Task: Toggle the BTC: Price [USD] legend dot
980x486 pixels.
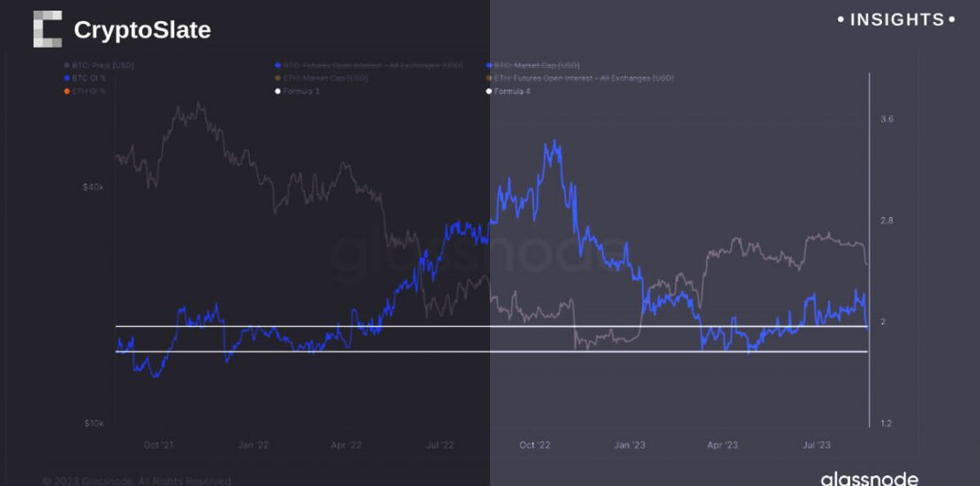Action: click(x=66, y=65)
